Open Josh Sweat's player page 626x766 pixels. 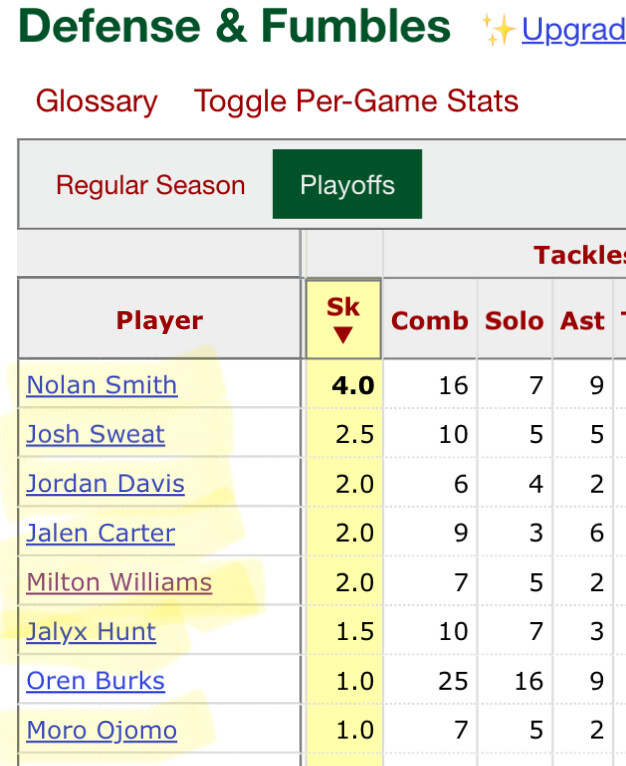(96, 434)
